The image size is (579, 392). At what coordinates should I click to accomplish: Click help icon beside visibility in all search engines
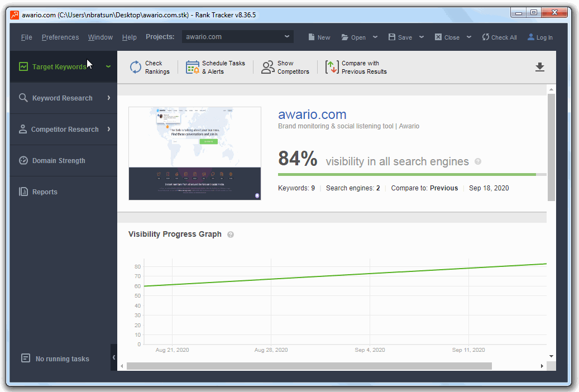pyautogui.click(x=478, y=161)
